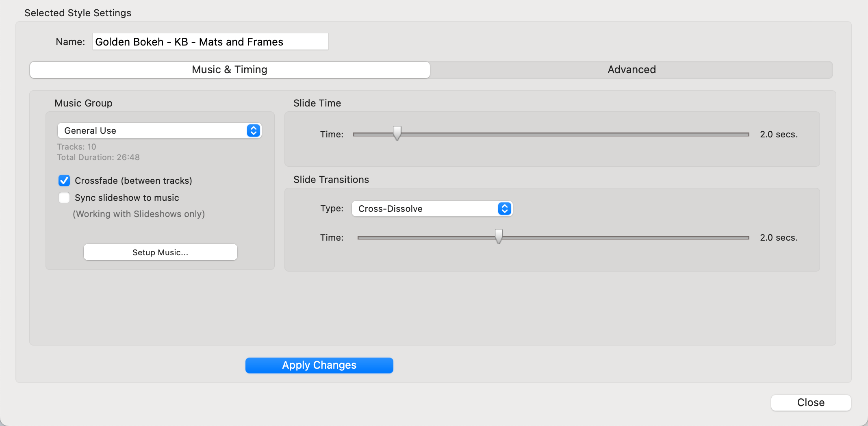Viewport: 868px width, 426px height.
Task: Enable the Sync slideshow to music checkbox
Action: (x=64, y=198)
